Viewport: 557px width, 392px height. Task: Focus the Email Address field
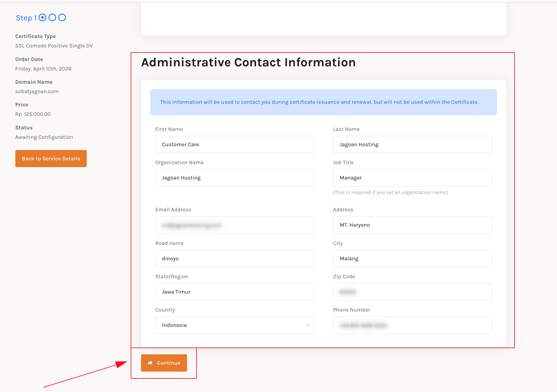click(x=234, y=225)
